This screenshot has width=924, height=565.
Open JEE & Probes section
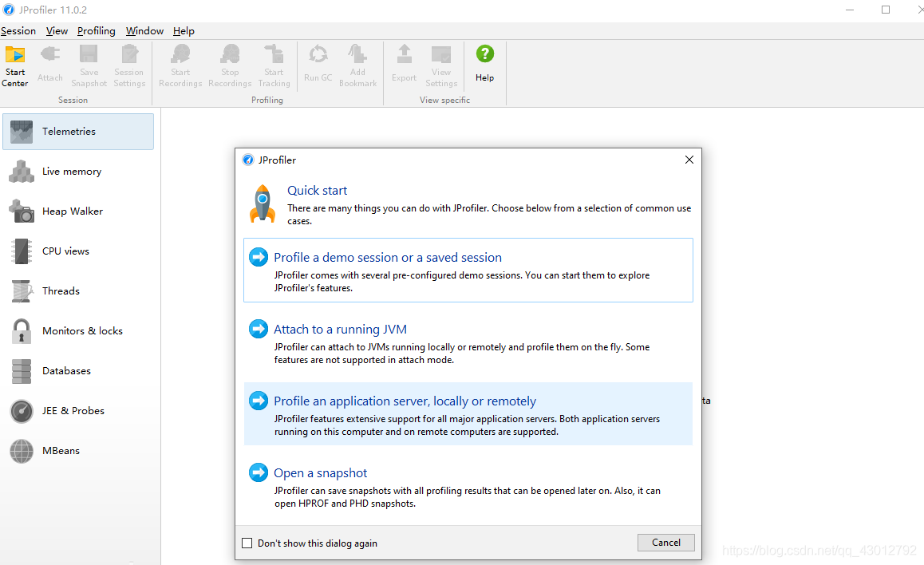point(73,411)
